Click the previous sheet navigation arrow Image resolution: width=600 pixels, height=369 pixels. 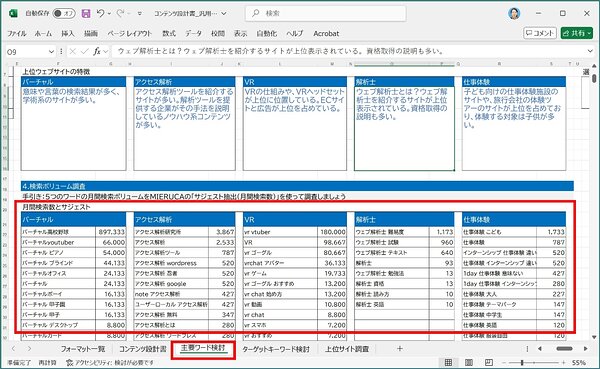click(13, 349)
